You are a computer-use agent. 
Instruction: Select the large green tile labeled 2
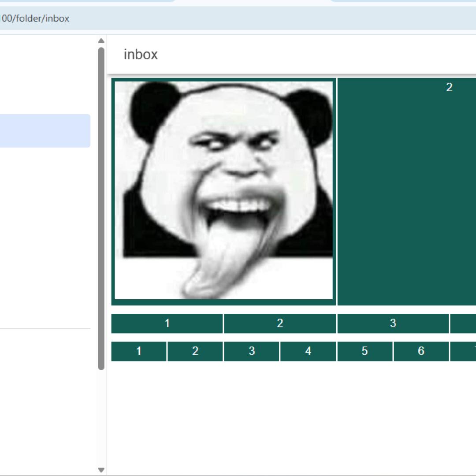pos(407,192)
